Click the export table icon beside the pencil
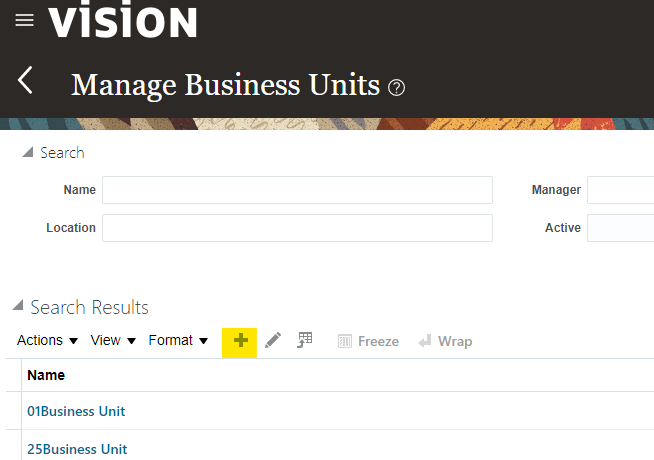 pos(305,341)
